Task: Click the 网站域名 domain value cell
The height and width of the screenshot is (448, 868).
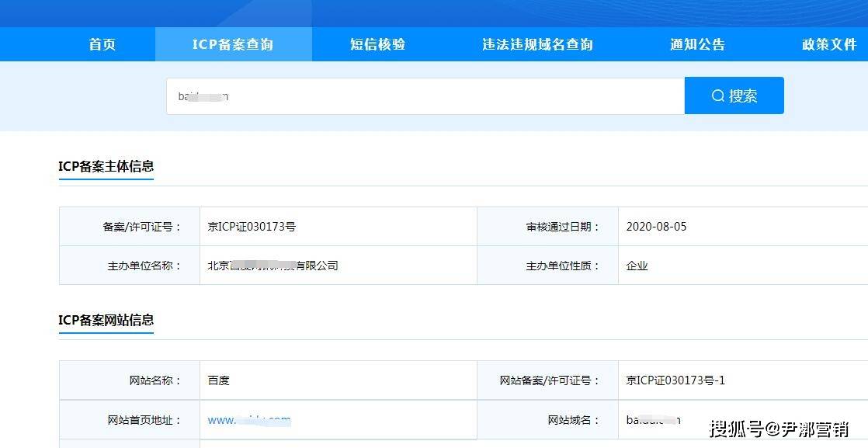Action: click(652, 419)
